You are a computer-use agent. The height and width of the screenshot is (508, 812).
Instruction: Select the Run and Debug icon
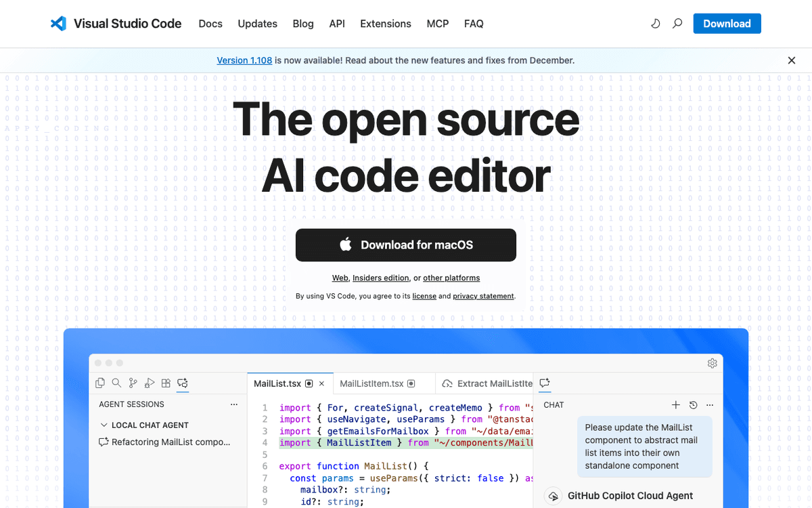coord(150,383)
